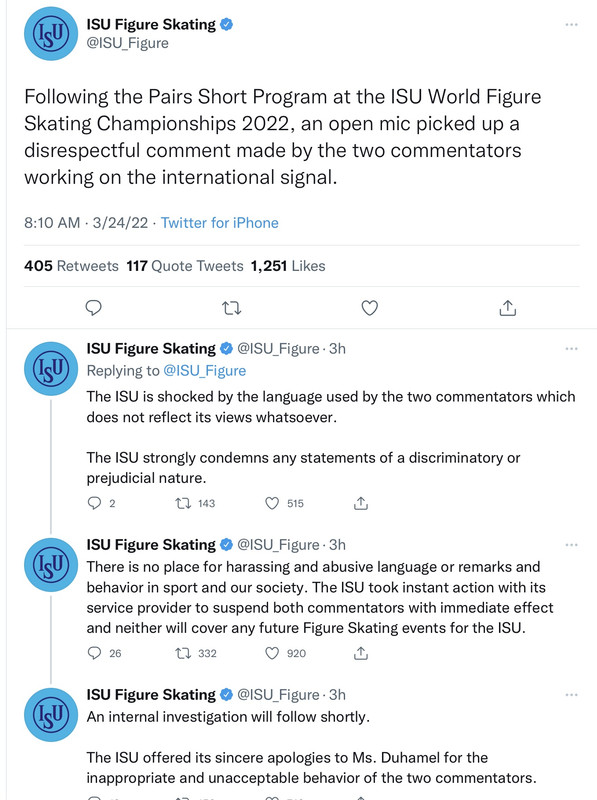Open the more options menu on the main tweet
597x800 pixels.
[571, 24]
